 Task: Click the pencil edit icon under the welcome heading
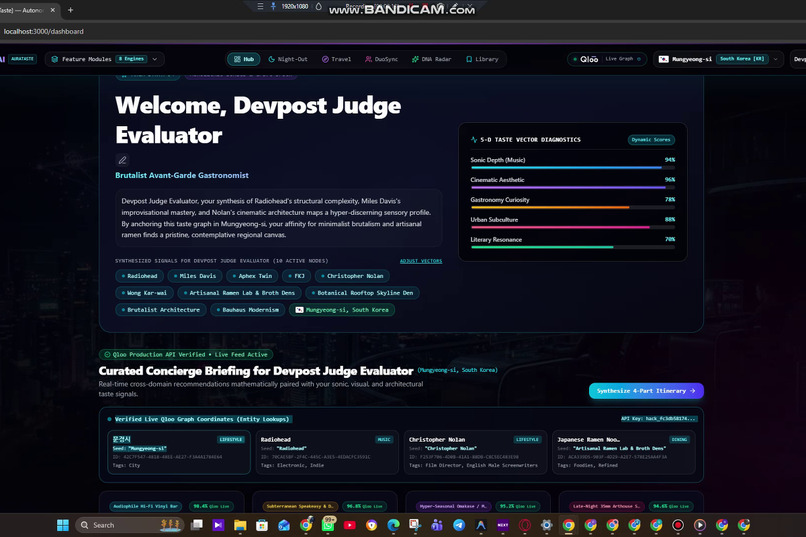(122, 160)
